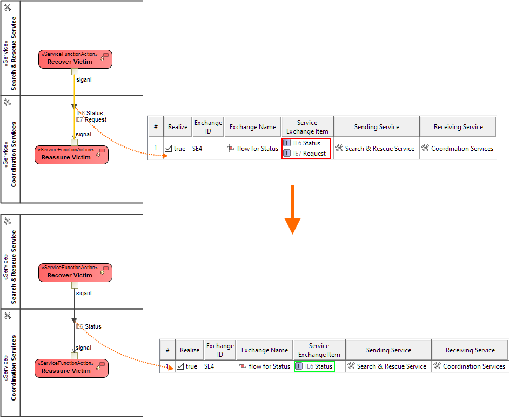This screenshot has width=510, height=420.
Task: Click the 'signal' pin label in lower diagram
Action: 83,348
